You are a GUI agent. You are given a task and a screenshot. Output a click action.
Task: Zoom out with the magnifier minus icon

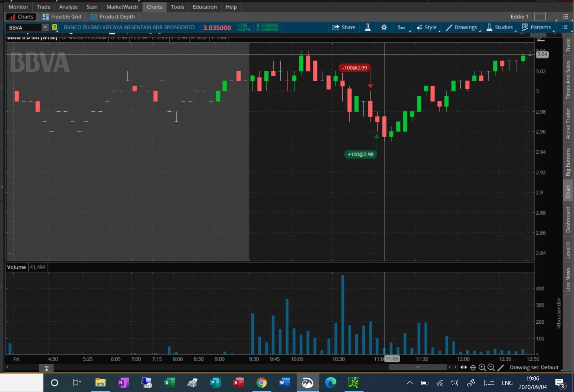click(491, 367)
